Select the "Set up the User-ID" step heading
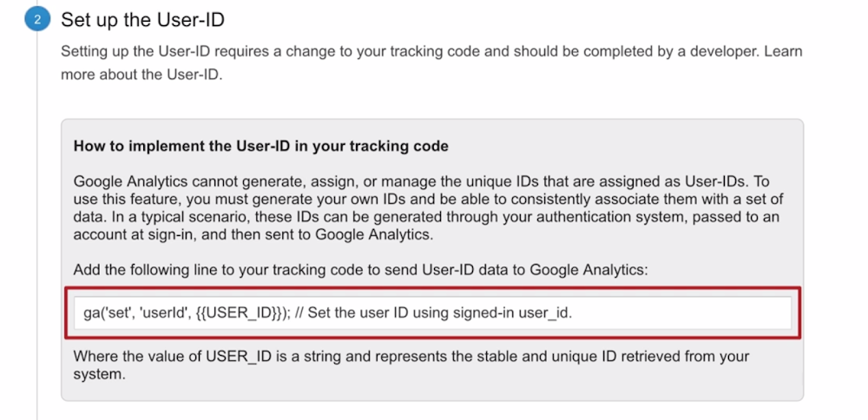 pos(142,20)
